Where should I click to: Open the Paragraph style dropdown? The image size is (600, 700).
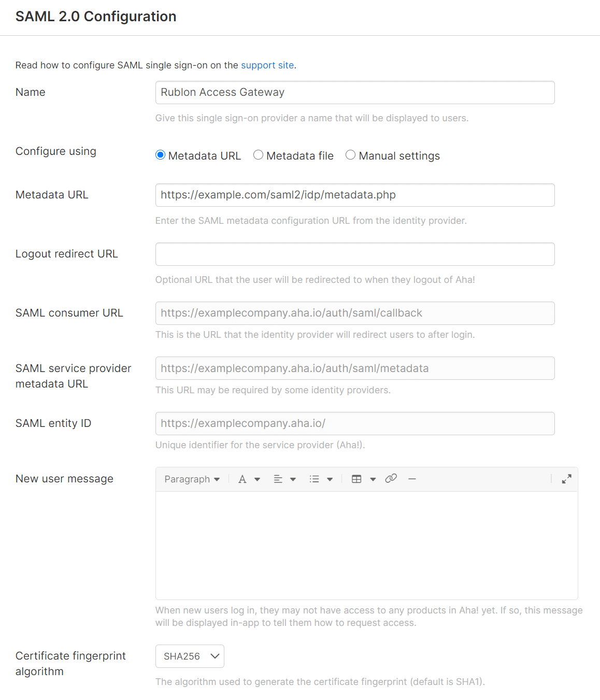pyautogui.click(x=192, y=479)
